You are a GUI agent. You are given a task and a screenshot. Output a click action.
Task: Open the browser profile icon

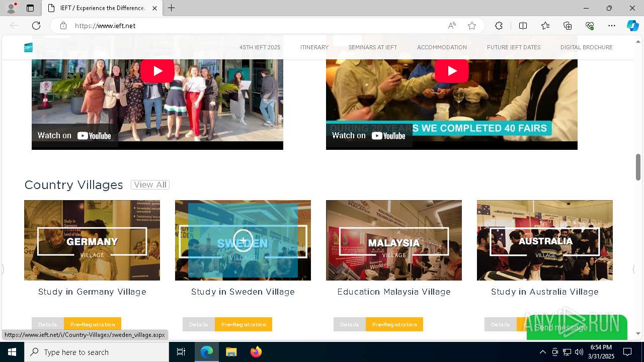[x=11, y=8]
